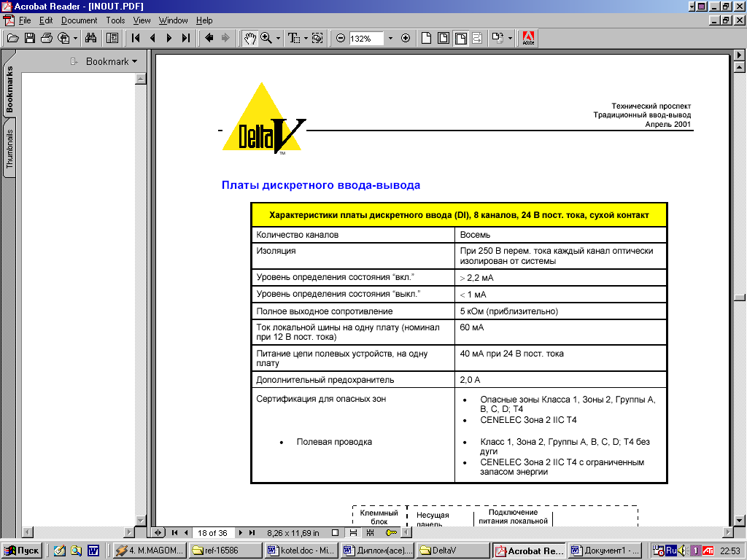Open the Help menu

coord(204,20)
